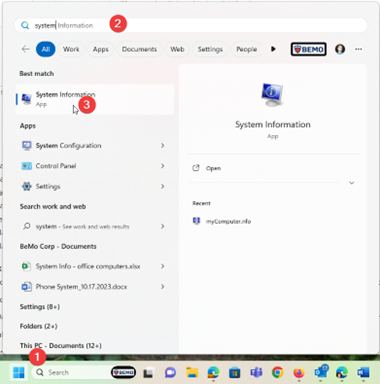Open Microsoft Store from the taskbar
This screenshot has height=384, width=380.
(234, 372)
